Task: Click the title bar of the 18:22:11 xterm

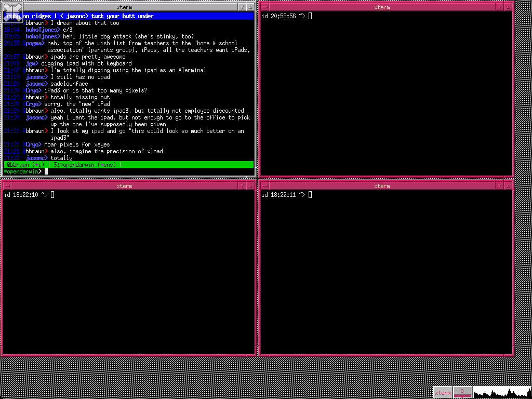Action: [x=382, y=186]
